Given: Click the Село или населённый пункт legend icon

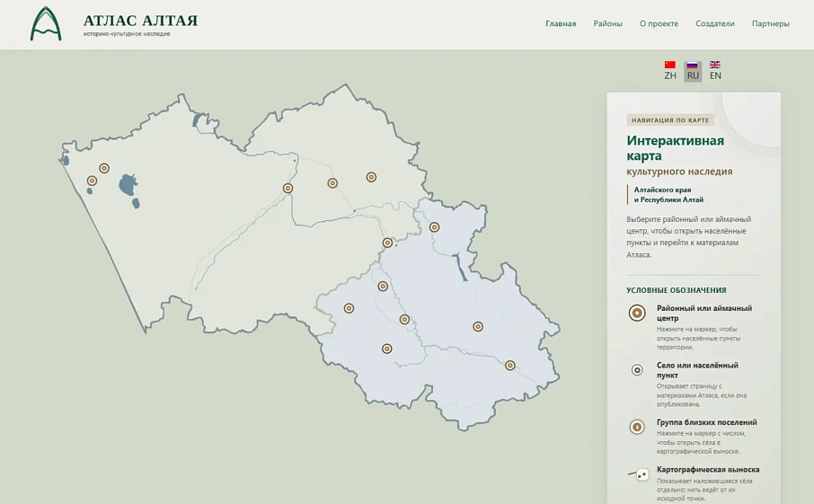Looking at the screenshot, I should 637,370.
